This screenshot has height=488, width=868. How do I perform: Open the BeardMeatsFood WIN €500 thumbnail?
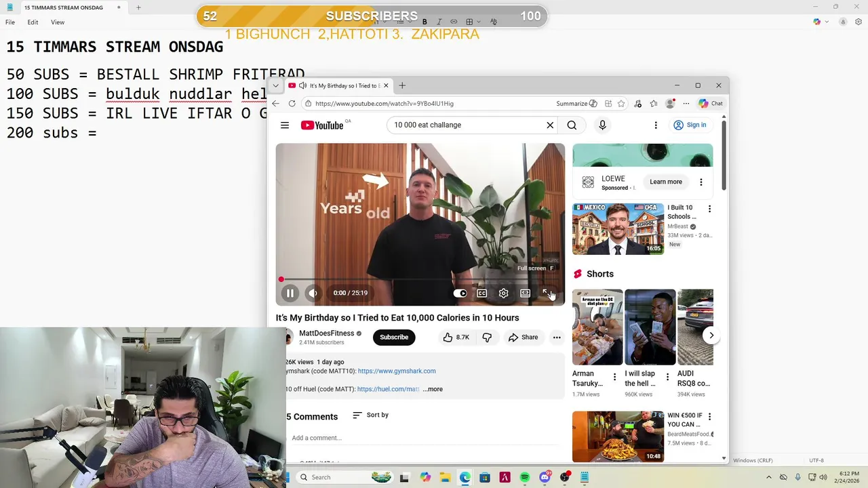[618, 436]
